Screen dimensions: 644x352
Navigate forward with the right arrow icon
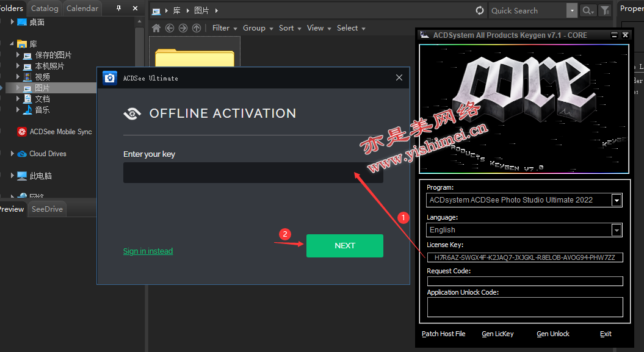pos(183,28)
